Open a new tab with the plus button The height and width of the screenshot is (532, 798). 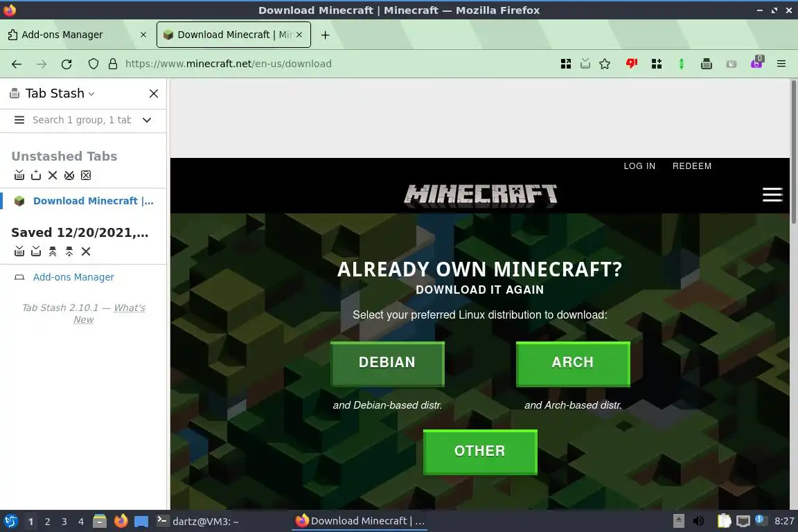325,35
